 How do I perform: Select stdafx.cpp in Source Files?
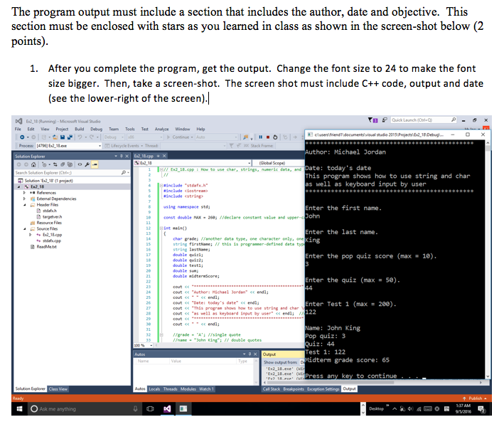pyautogui.click(x=48, y=241)
